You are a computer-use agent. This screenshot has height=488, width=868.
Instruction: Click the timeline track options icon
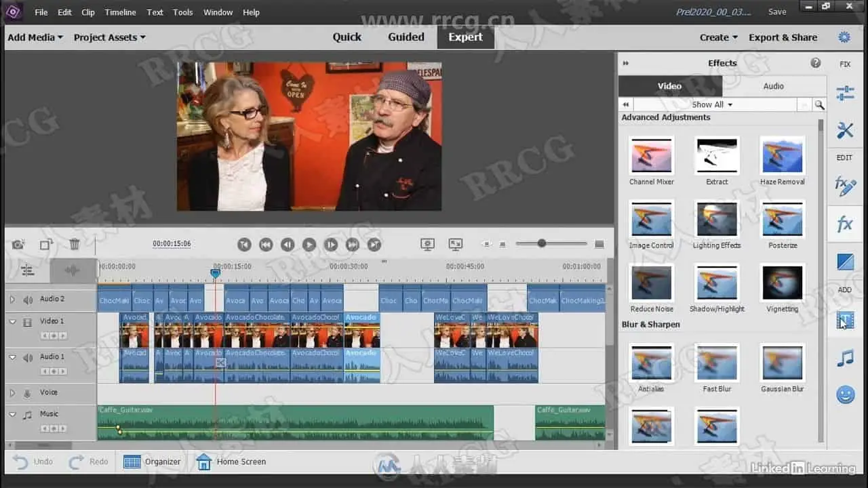27,270
